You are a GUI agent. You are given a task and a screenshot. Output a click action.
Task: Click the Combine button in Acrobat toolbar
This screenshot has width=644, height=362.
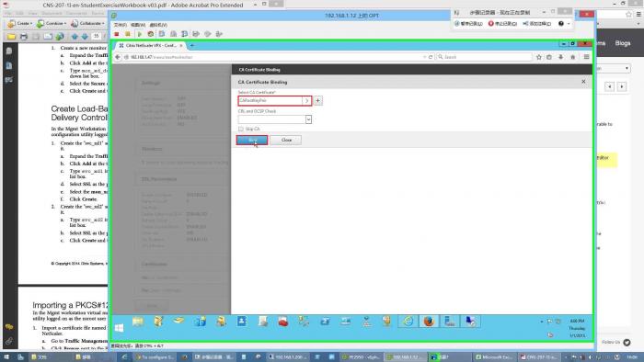(x=51, y=24)
